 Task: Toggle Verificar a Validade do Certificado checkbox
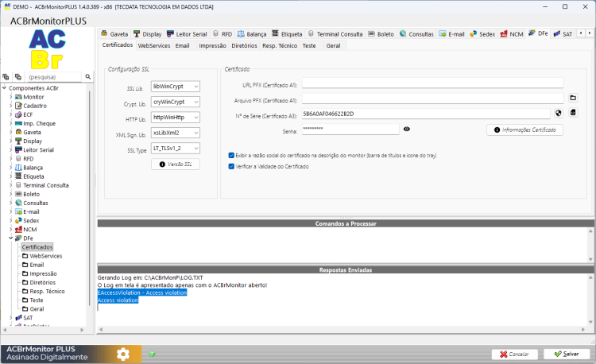pyautogui.click(x=231, y=166)
